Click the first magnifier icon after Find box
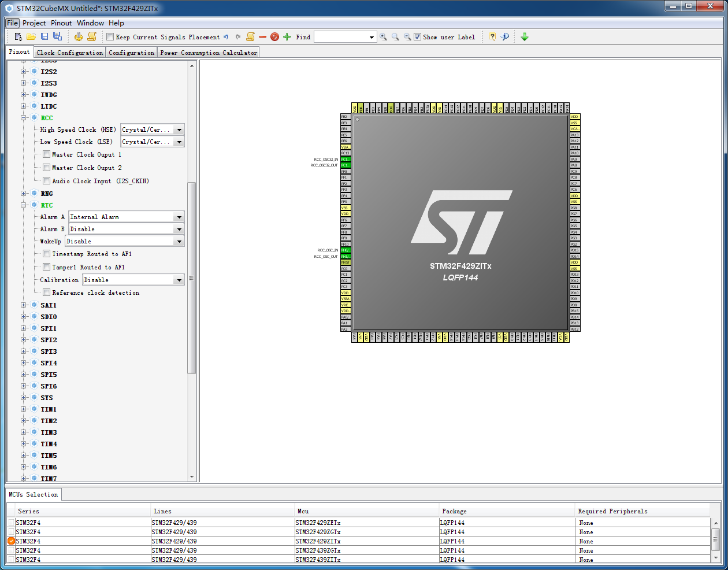The height and width of the screenshot is (570, 728). (384, 37)
